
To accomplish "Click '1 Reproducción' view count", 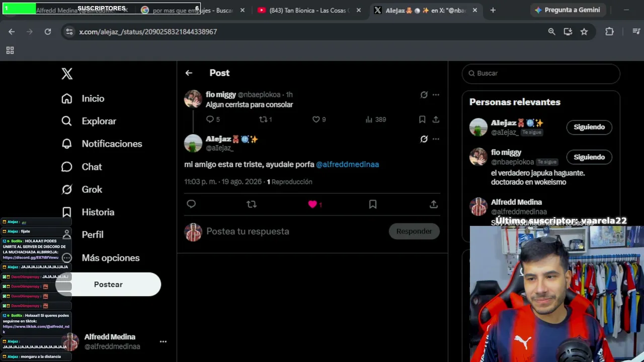I will pos(289,182).
